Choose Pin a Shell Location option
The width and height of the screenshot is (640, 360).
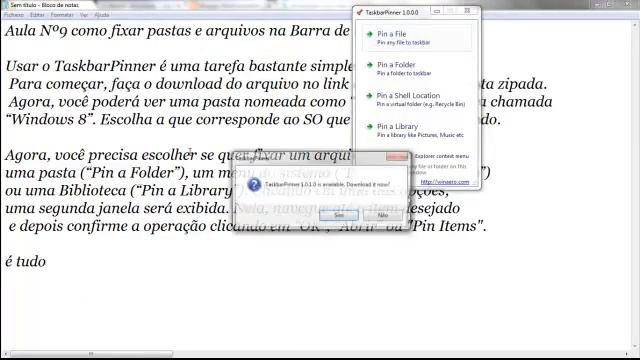(417, 100)
